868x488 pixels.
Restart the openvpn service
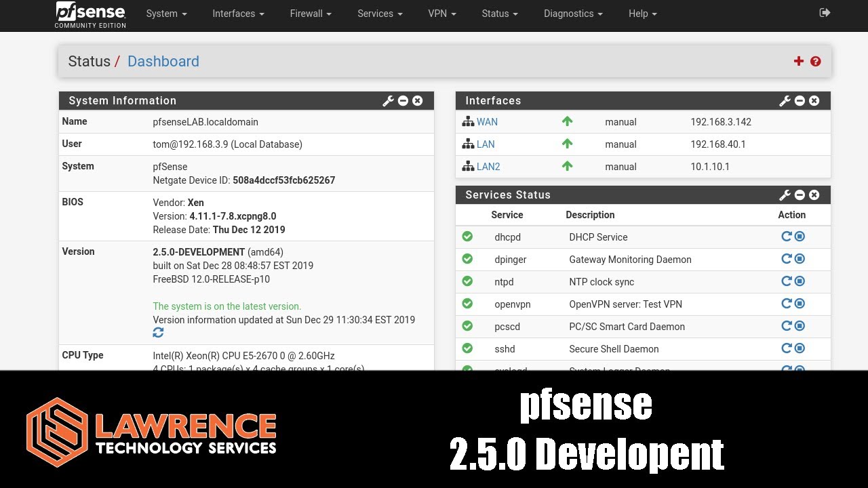(x=787, y=304)
